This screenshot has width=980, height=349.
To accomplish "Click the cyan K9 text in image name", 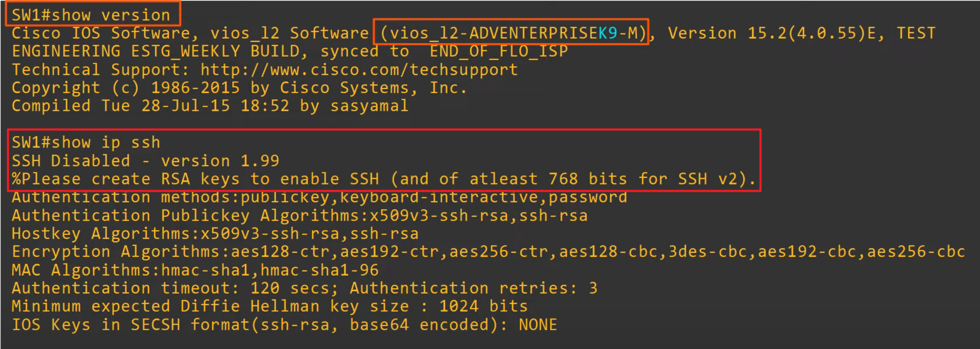I will 608,33.
